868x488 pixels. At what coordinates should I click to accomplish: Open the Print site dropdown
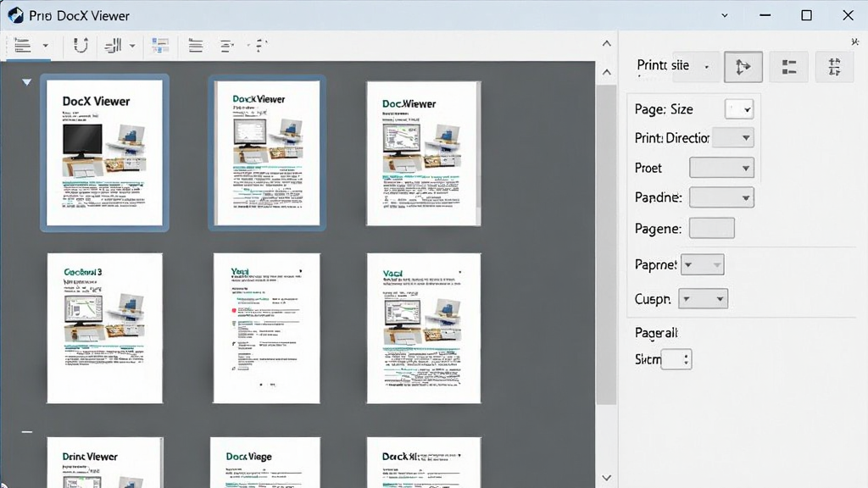[x=707, y=67]
